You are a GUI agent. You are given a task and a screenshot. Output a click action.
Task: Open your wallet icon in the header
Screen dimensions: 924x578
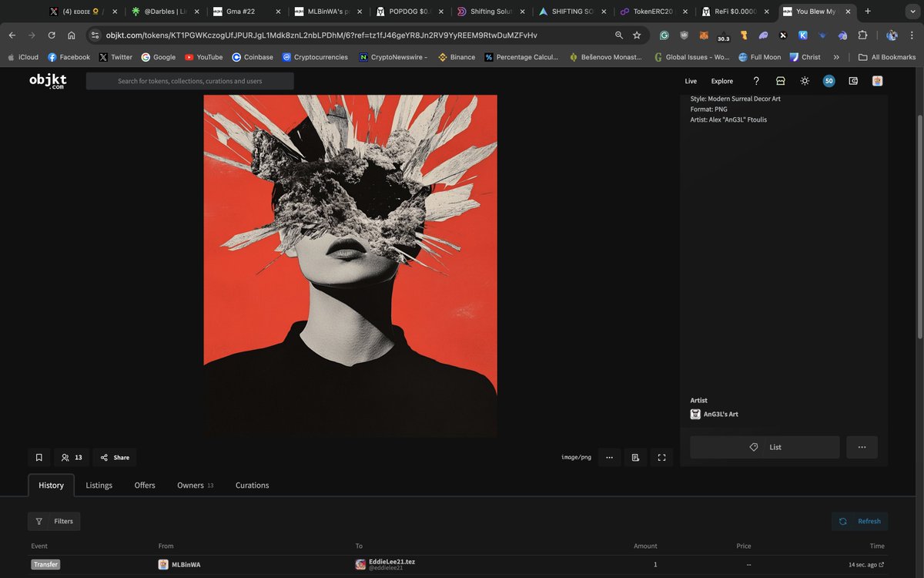tap(853, 81)
